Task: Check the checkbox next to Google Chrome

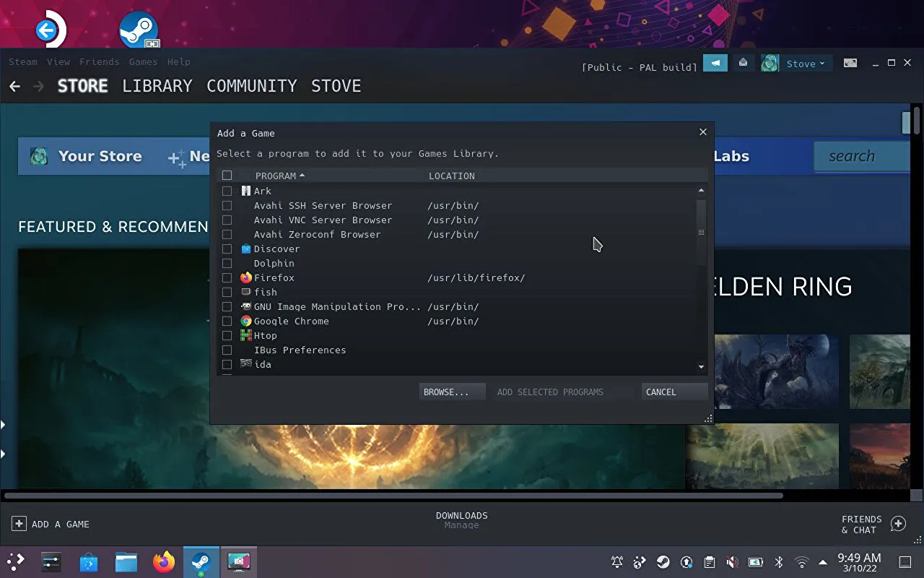Action: pyautogui.click(x=227, y=321)
